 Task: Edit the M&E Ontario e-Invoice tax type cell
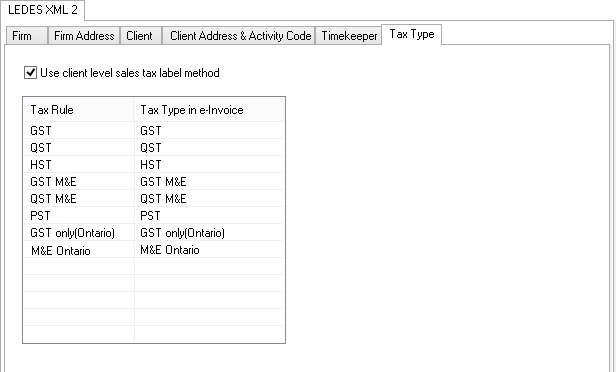point(209,250)
